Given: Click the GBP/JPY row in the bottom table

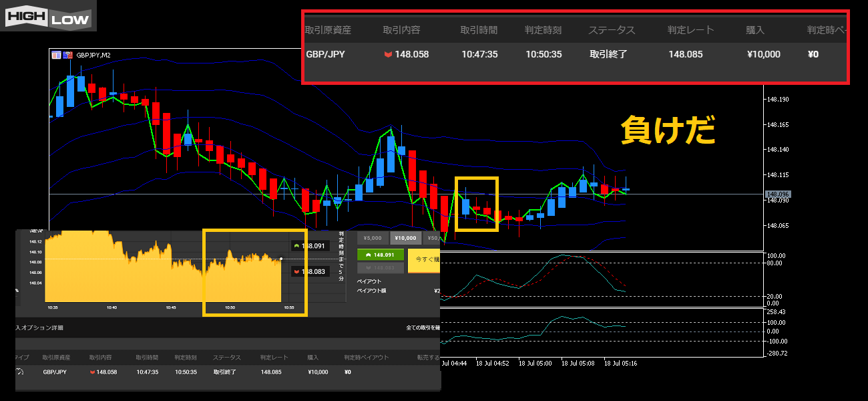Looking at the screenshot, I should 55,372.
